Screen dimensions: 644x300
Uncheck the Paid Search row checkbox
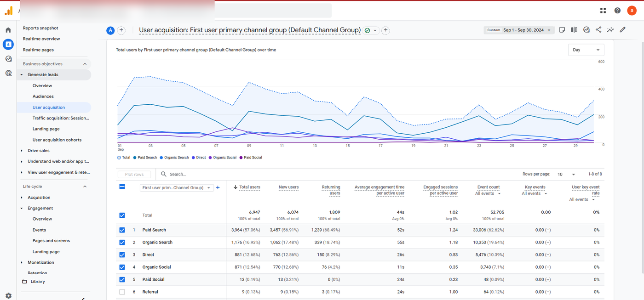pos(122,230)
